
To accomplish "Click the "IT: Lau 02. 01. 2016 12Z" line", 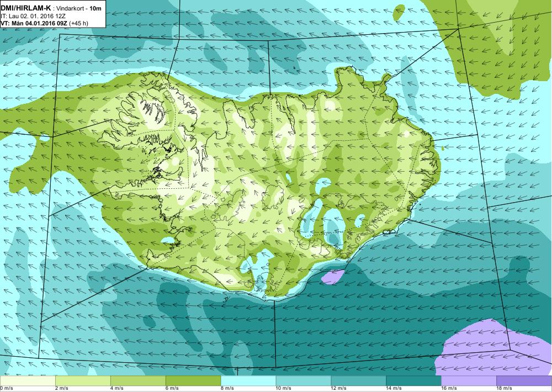I will point(33,16).
